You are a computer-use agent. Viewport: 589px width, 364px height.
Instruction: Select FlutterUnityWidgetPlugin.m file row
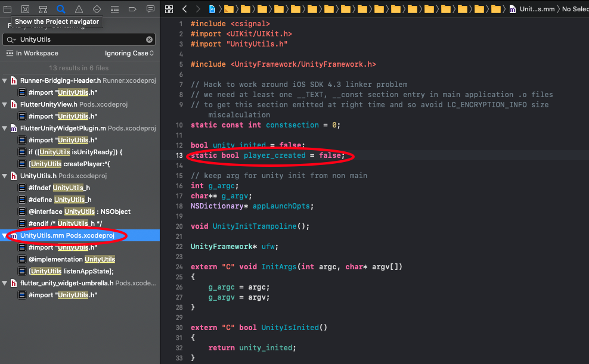click(x=80, y=128)
